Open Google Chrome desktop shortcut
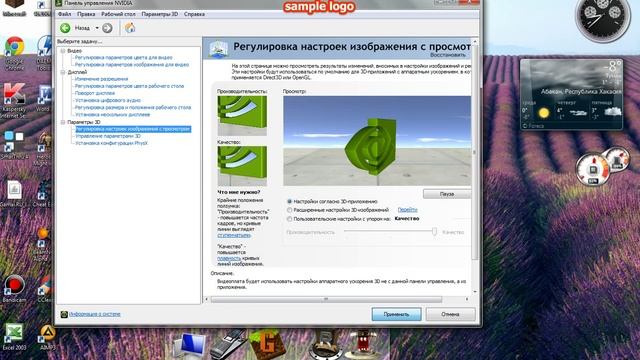 pos(14,52)
